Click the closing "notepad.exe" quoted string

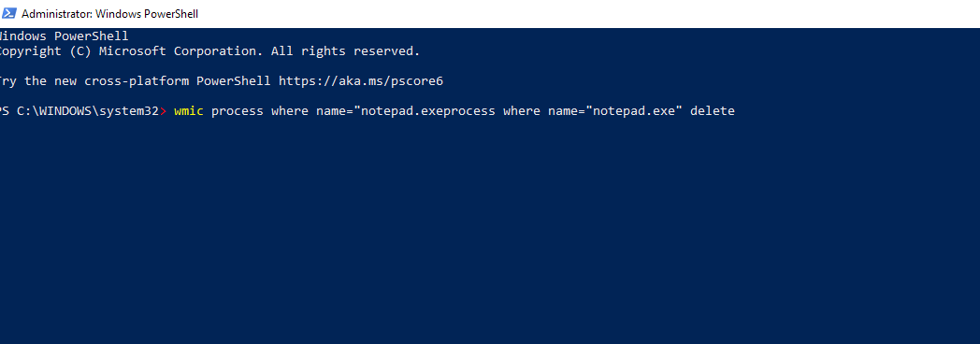tap(633, 111)
